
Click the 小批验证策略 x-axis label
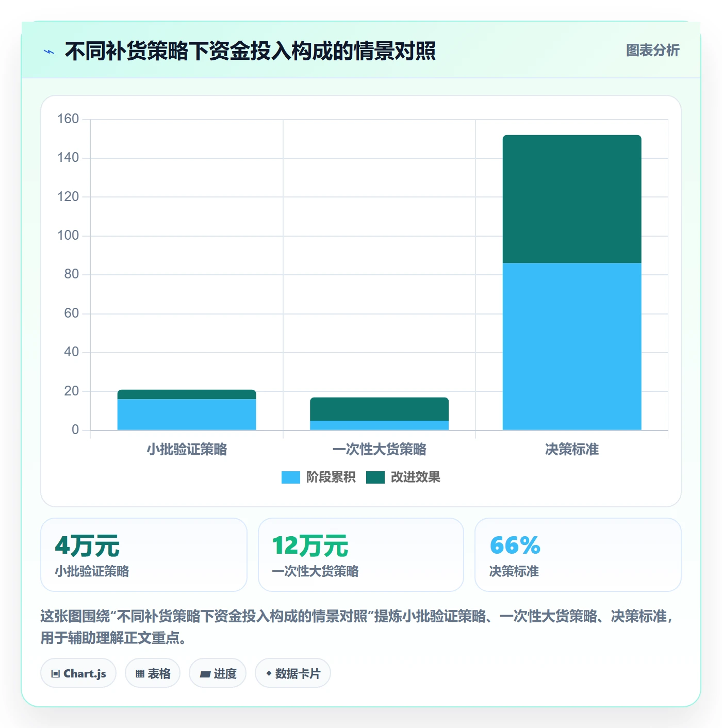[187, 450]
